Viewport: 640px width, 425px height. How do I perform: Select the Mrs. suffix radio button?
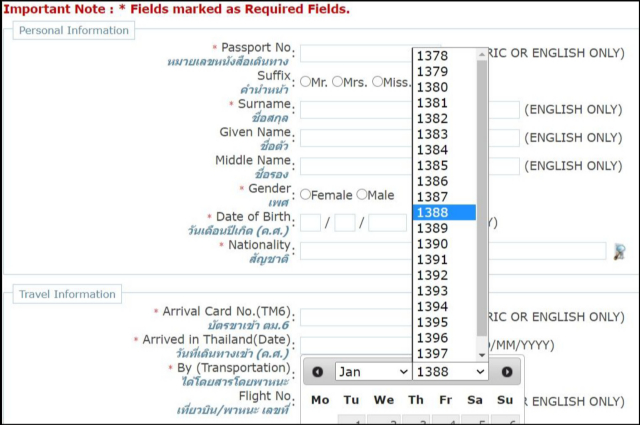pos(338,82)
